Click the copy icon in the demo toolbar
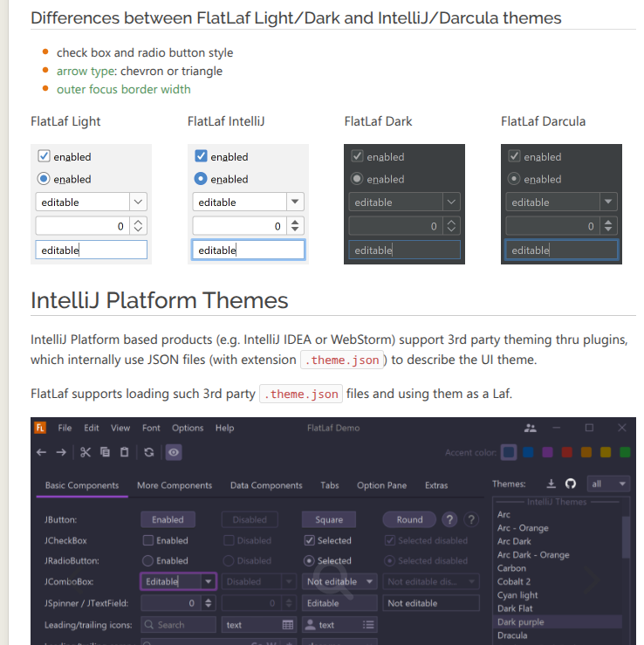Viewport: 644px width, 645px height. click(105, 452)
